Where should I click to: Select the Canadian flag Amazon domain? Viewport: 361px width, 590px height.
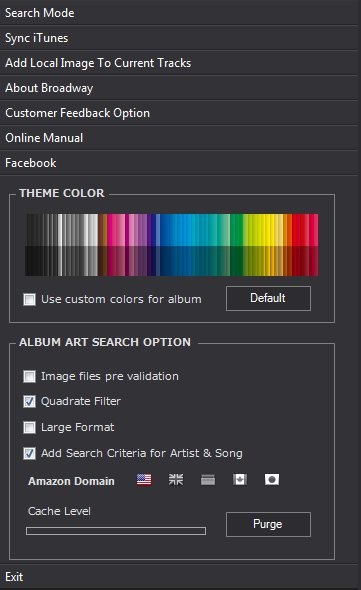pyautogui.click(x=240, y=480)
